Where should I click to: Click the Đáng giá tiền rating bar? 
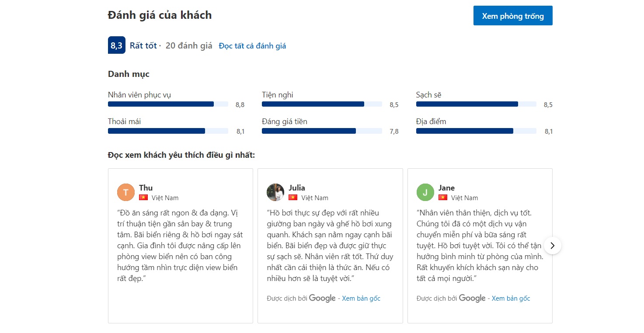pyautogui.click(x=322, y=131)
